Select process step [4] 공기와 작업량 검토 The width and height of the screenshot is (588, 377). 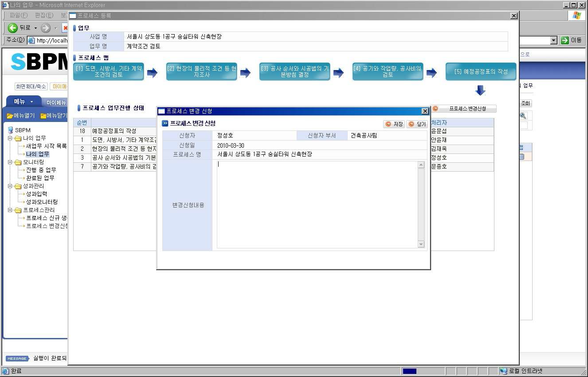(388, 71)
